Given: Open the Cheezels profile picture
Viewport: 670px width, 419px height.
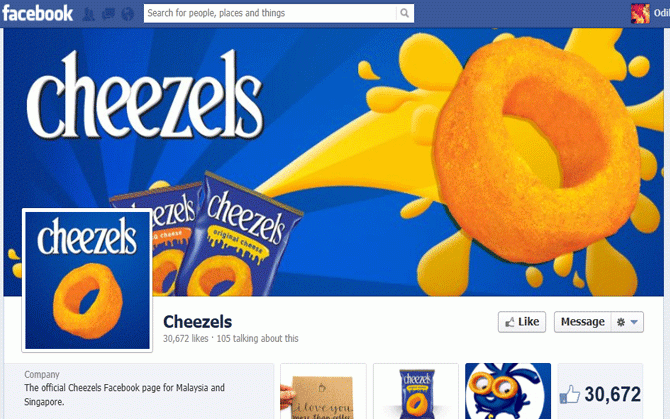Looking at the screenshot, I should (x=87, y=281).
